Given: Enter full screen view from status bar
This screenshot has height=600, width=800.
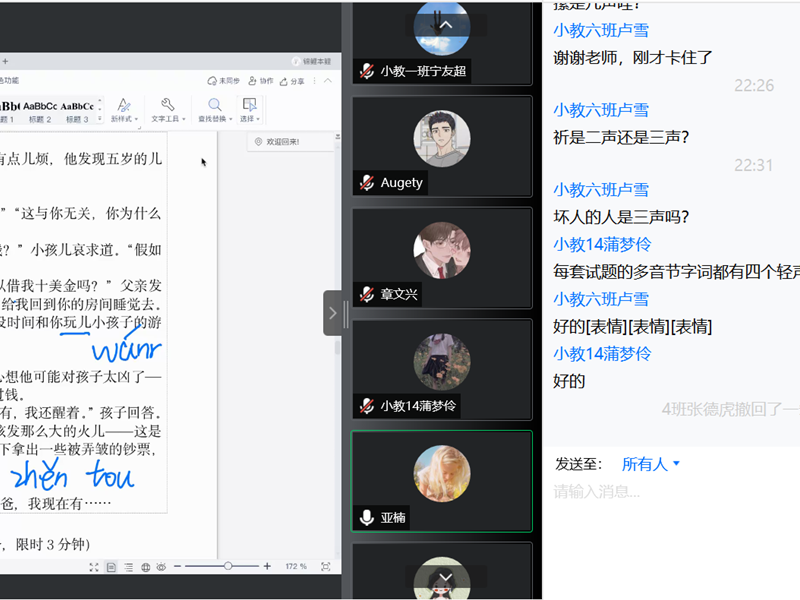Looking at the screenshot, I should [x=94, y=567].
